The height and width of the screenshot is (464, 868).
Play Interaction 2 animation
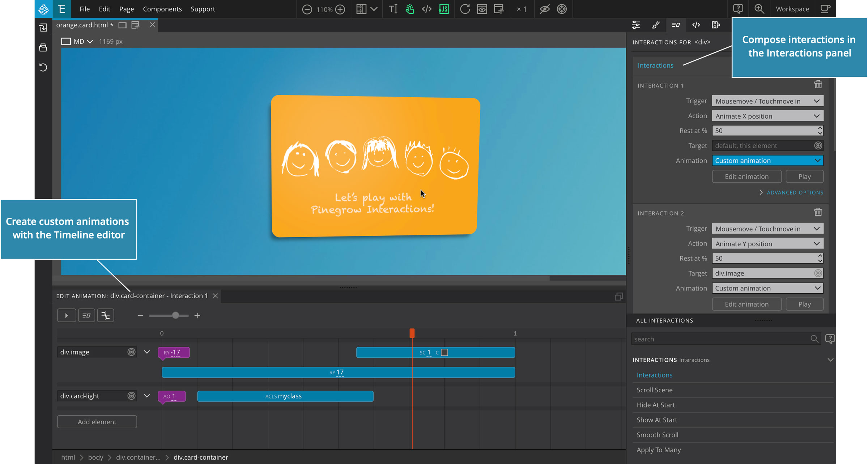point(804,304)
